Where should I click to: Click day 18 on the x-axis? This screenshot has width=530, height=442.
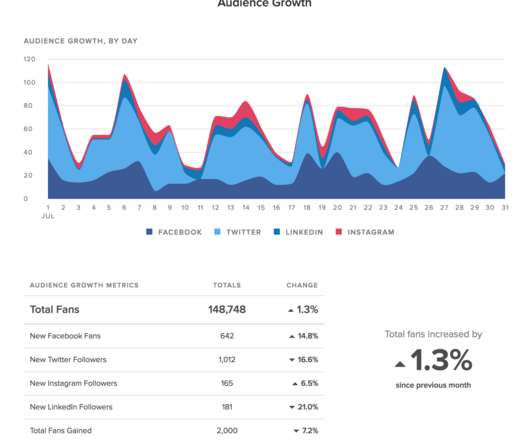point(307,207)
